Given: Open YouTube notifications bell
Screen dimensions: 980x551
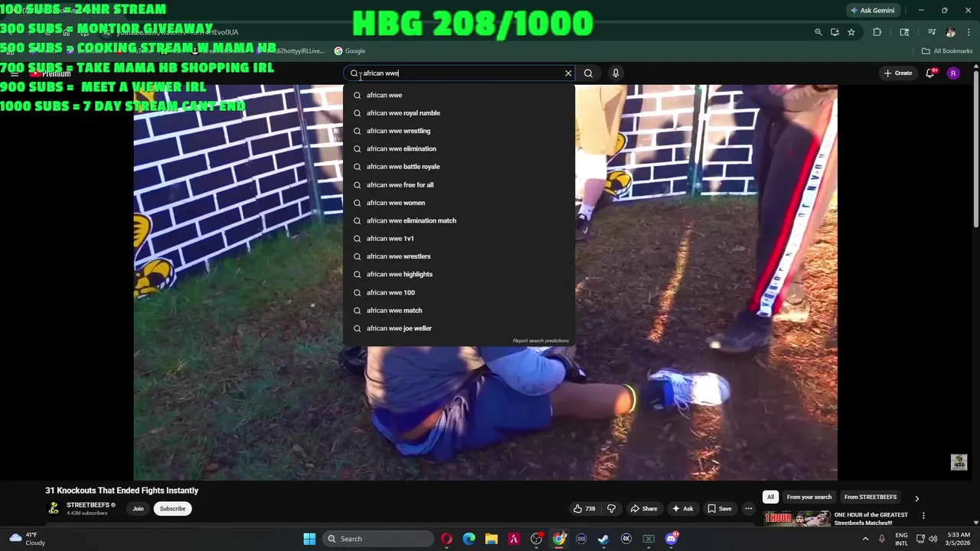Looking at the screenshot, I should tap(930, 73).
